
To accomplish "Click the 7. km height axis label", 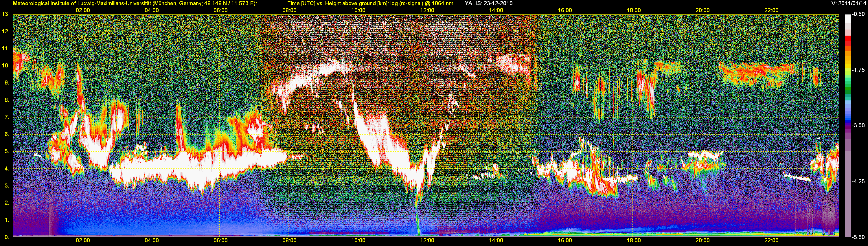I will [x=6, y=117].
